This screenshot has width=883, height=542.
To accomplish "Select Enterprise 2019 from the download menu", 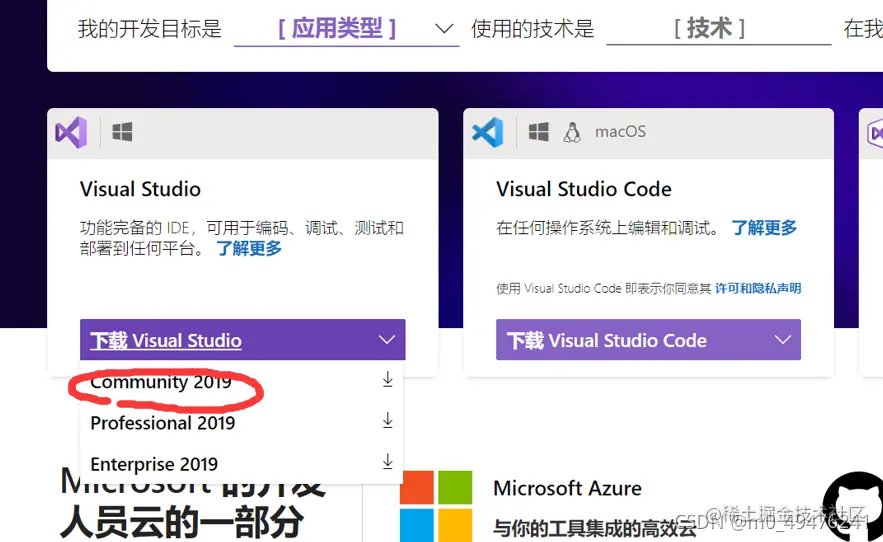I will [x=242, y=464].
